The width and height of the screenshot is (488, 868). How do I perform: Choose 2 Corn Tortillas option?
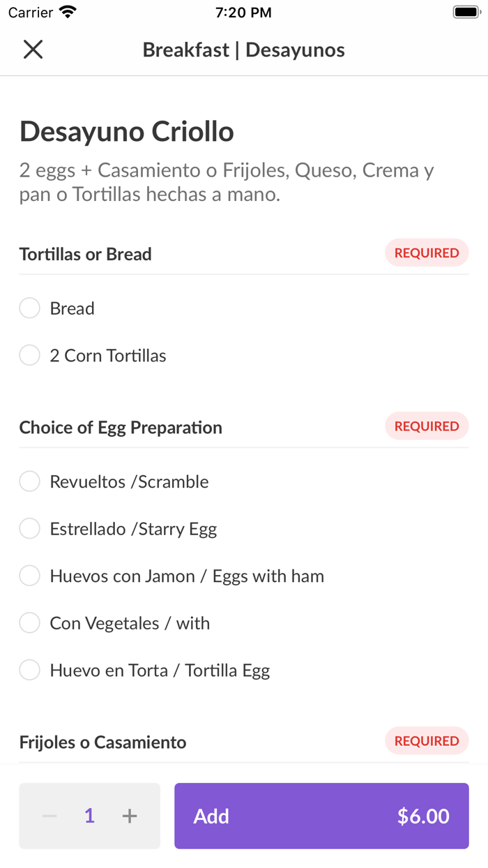[x=29, y=356]
